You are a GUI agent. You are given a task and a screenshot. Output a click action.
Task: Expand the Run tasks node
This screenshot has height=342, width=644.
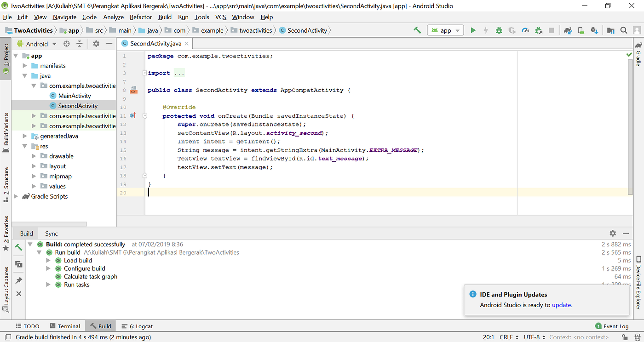48,285
